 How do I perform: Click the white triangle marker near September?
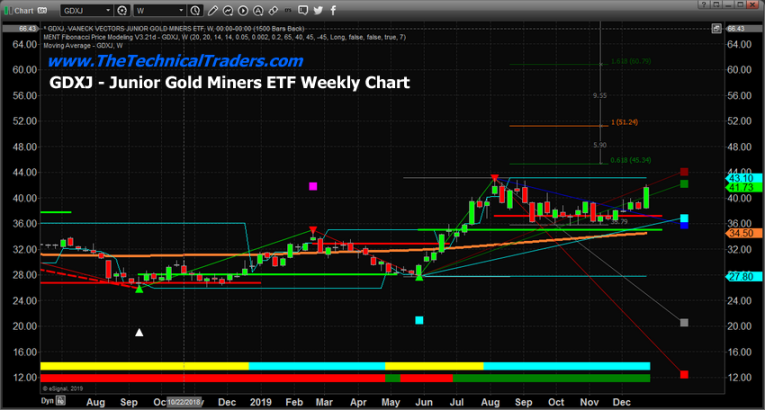(x=140, y=332)
